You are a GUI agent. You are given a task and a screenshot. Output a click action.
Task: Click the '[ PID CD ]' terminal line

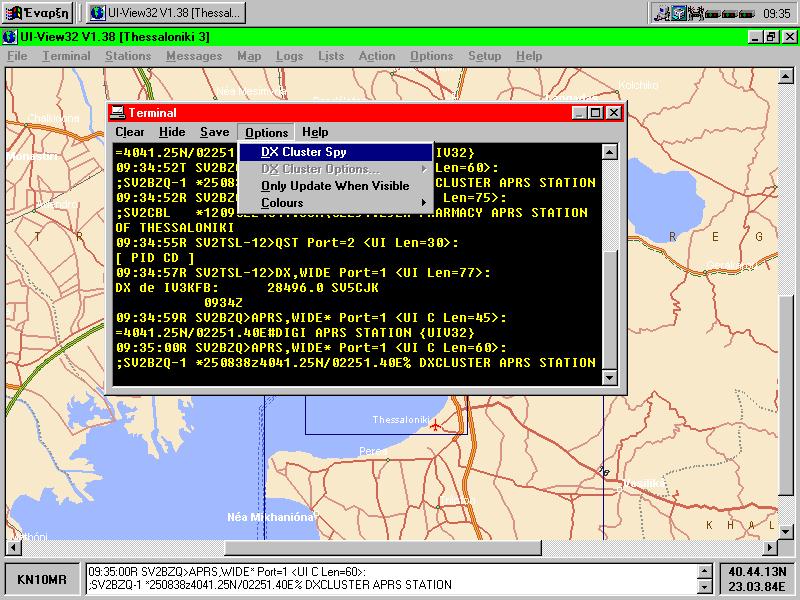click(155, 258)
